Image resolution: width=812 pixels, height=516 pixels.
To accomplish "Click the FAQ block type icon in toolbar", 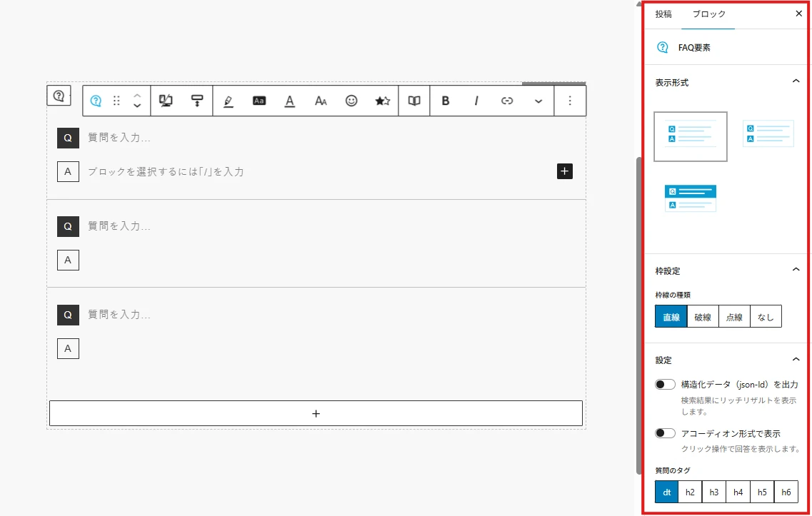I will [x=96, y=101].
